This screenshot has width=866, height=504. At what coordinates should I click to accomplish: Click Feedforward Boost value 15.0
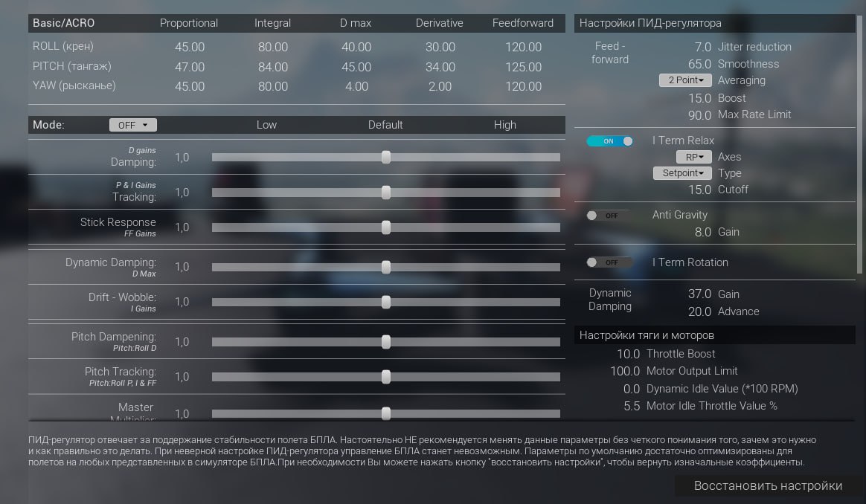tap(699, 98)
